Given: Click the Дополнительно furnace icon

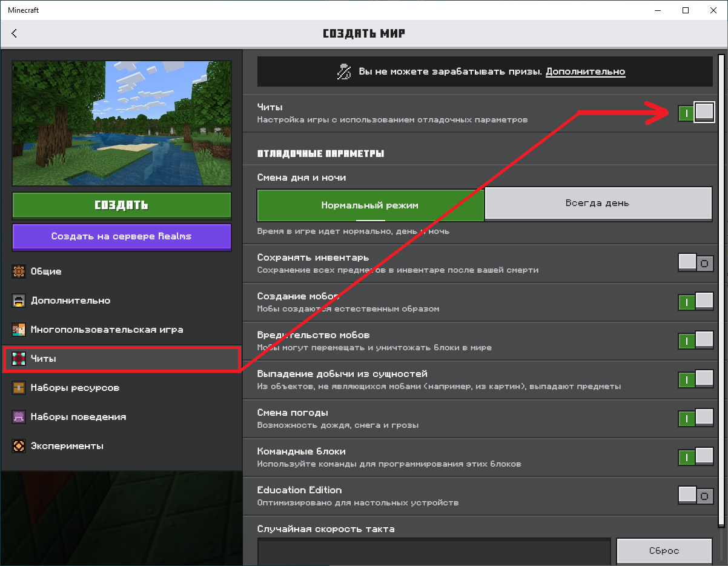Looking at the screenshot, I should pyautogui.click(x=19, y=301).
